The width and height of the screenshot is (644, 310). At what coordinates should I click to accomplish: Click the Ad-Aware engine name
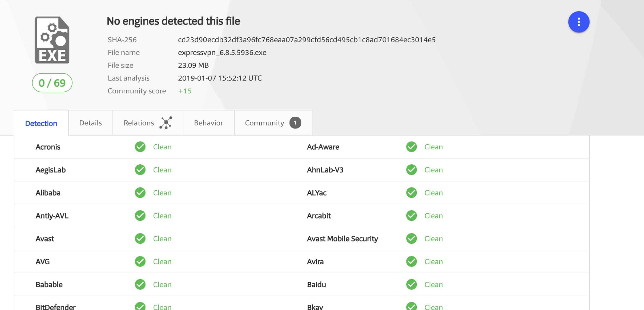323,147
